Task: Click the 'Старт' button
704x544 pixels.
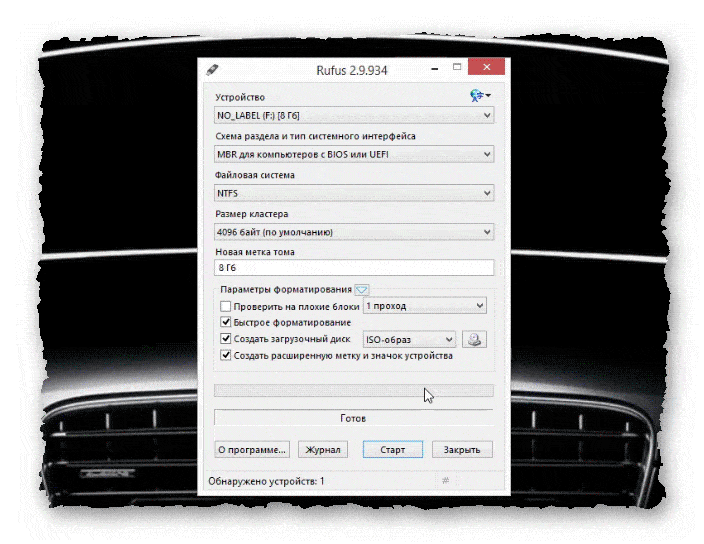Action: [393, 450]
